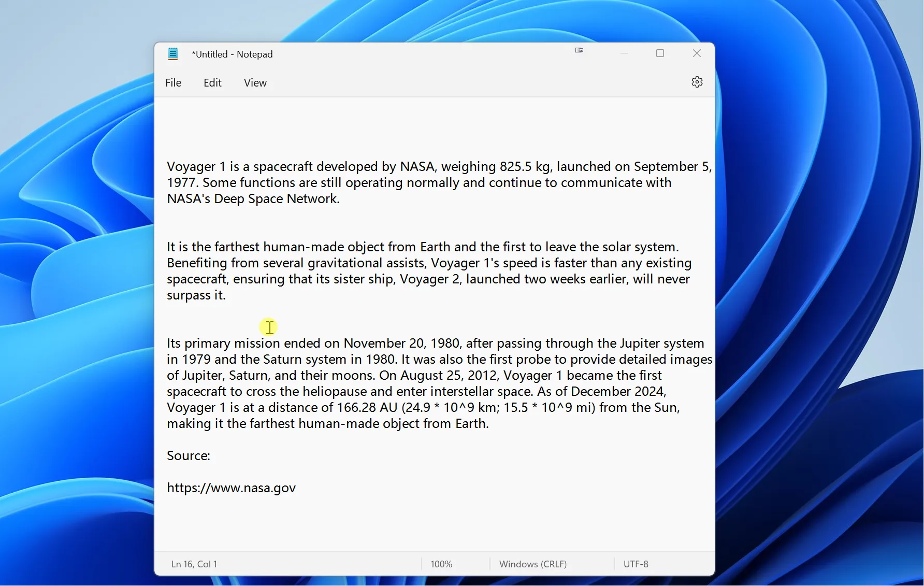The width and height of the screenshot is (924, 586).
Task: Place cursor on the 'Source:' line
Action: click(x=189, y=456)
